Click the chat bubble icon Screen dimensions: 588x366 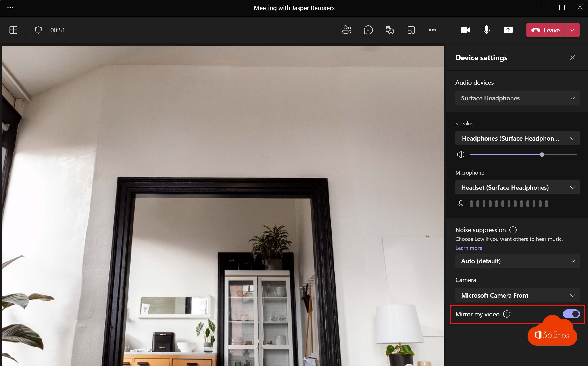368,30
